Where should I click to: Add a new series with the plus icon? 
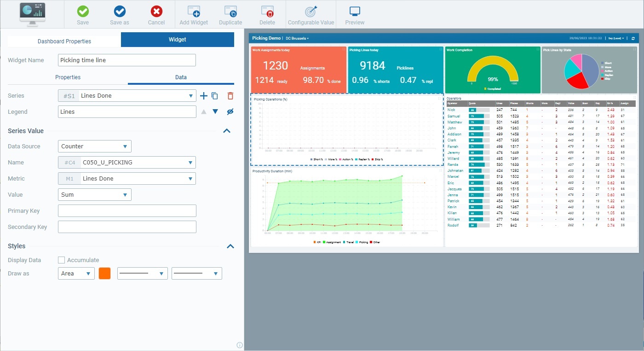[204, 96]
